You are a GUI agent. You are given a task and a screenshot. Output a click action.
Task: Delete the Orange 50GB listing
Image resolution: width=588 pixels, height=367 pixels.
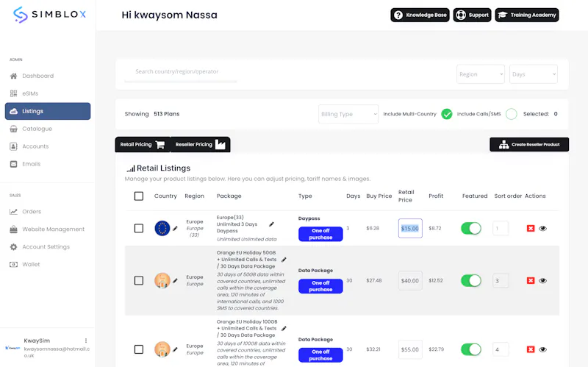[531, 281]
